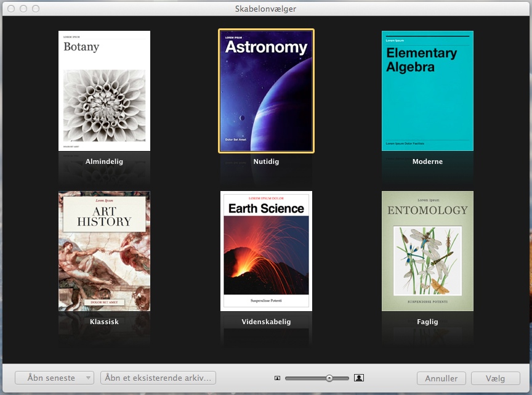Choose the Earth Science template cover

266,251
